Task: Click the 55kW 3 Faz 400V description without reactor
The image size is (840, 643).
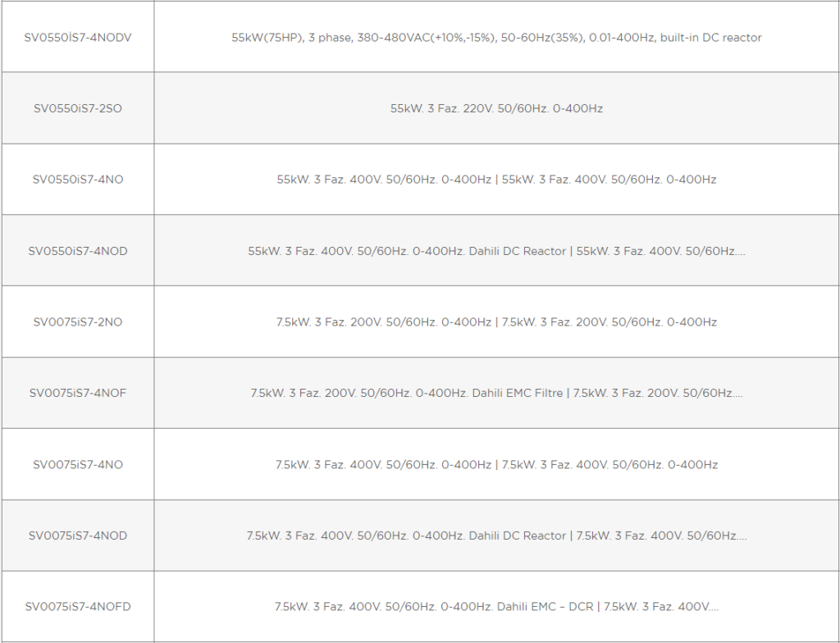Action: click(496, 180)
